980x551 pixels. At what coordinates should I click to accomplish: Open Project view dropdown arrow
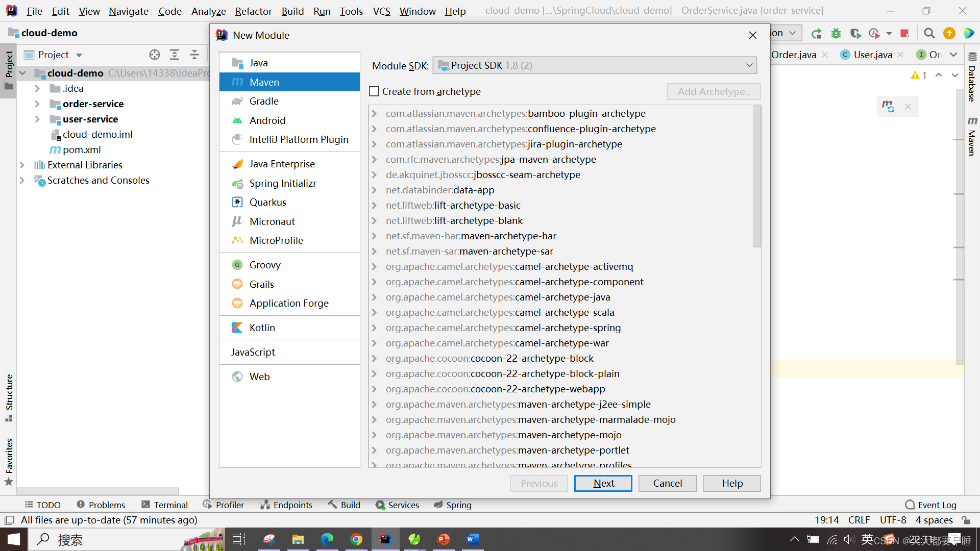click(79, 55)
